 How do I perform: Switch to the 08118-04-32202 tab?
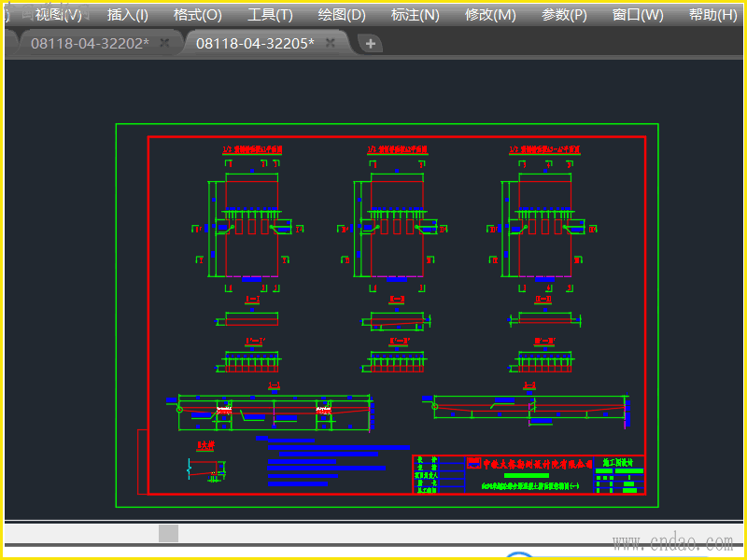click(x=89, y=43)
